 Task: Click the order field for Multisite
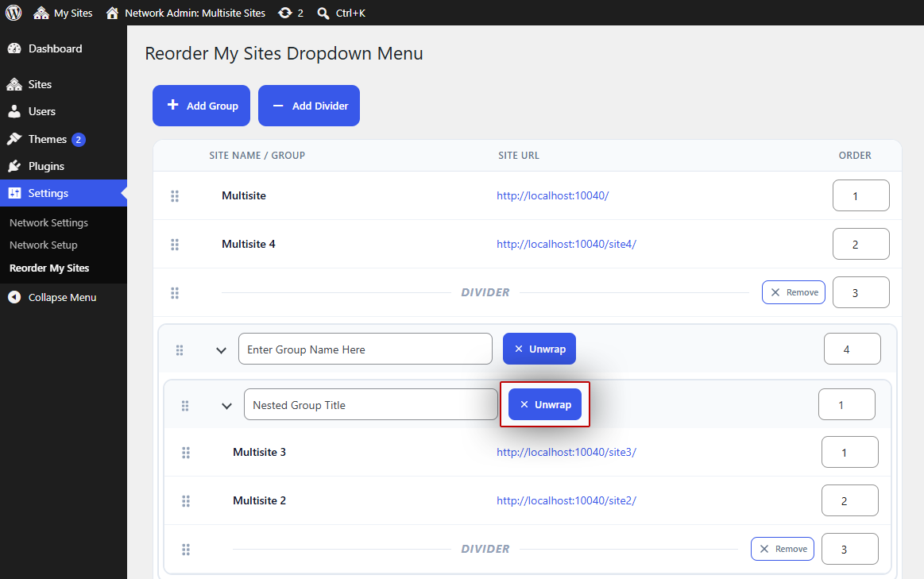tap(861, 195)
